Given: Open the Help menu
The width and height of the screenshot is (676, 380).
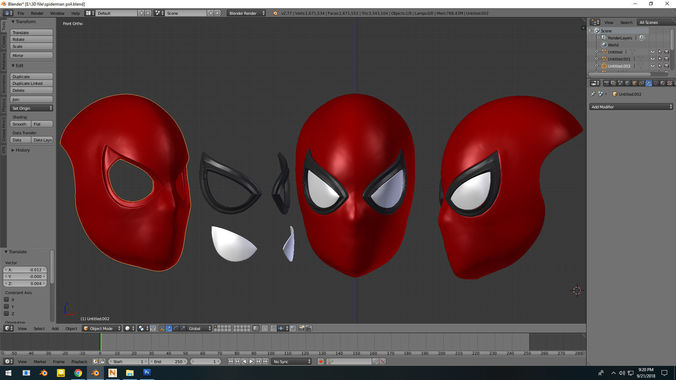Looking at the screenshot, I should coord(75,13).
